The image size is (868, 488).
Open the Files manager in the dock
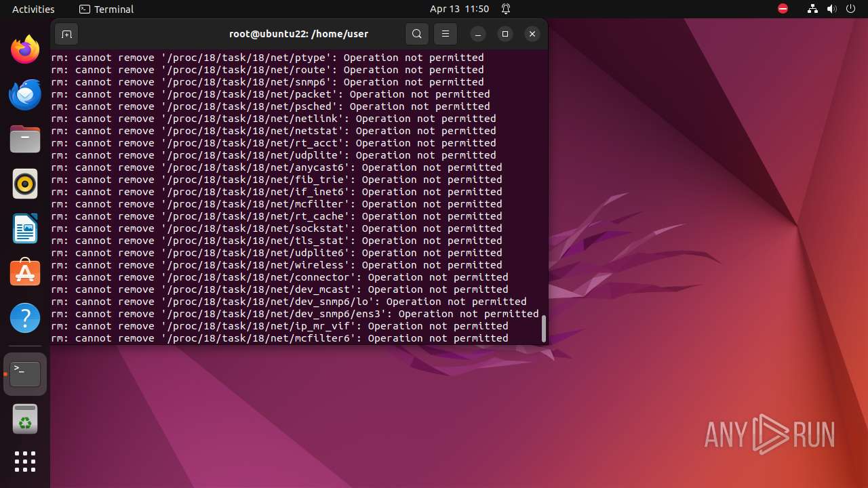tap(25, 140)
